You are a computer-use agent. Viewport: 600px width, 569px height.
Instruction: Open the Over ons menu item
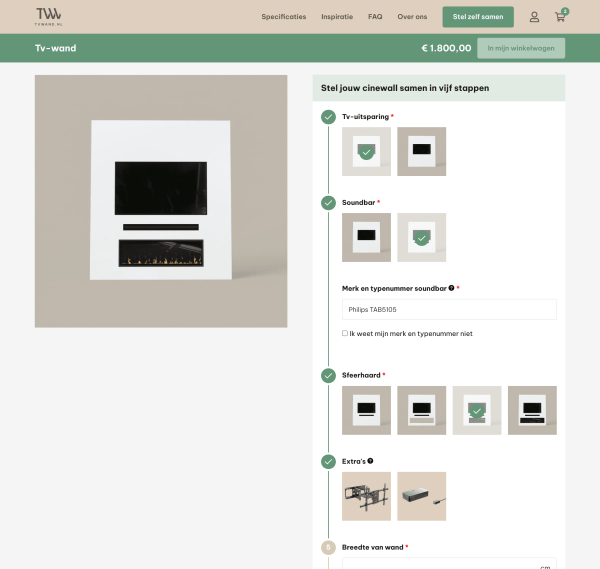click(412, 17)
